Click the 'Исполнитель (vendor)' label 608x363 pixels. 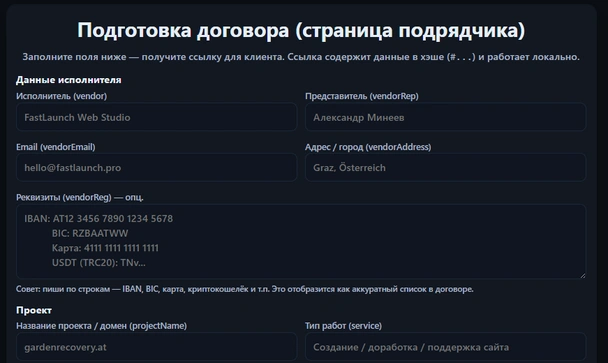(61, 96)
